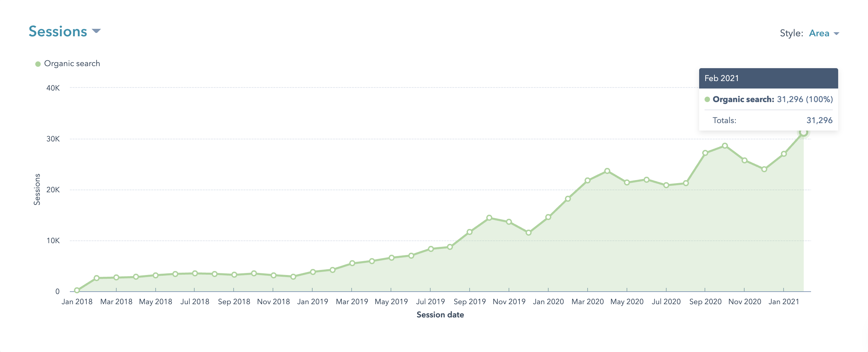Viewport: 868px width, 352px height.
Task: Click the 40K y-axis label
Action: pyautogui.click(x=53, y=88)
